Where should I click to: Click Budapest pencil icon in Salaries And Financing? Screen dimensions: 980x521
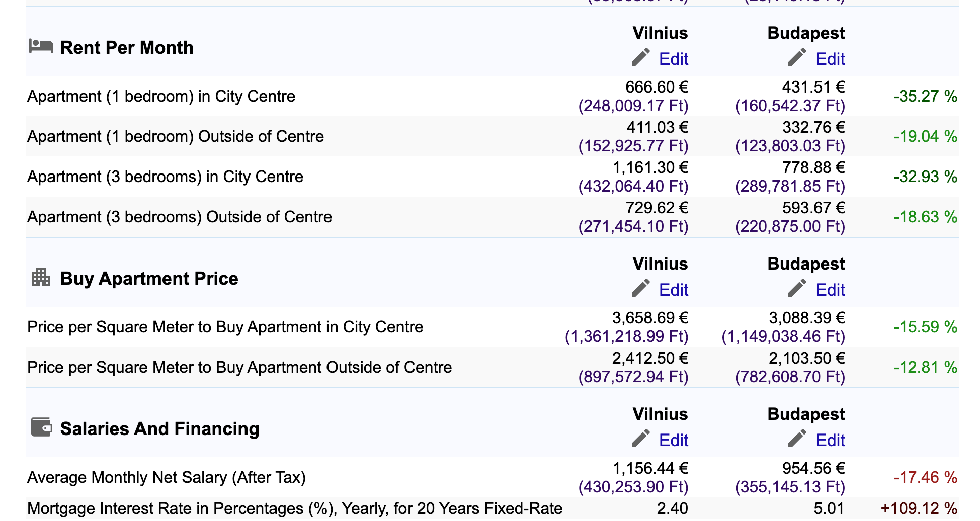click(797, 439)
